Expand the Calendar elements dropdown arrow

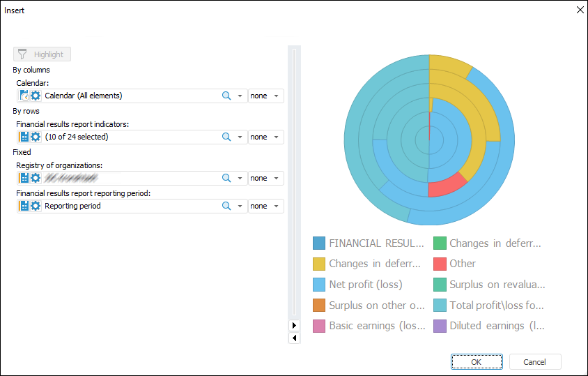point(240,96)
